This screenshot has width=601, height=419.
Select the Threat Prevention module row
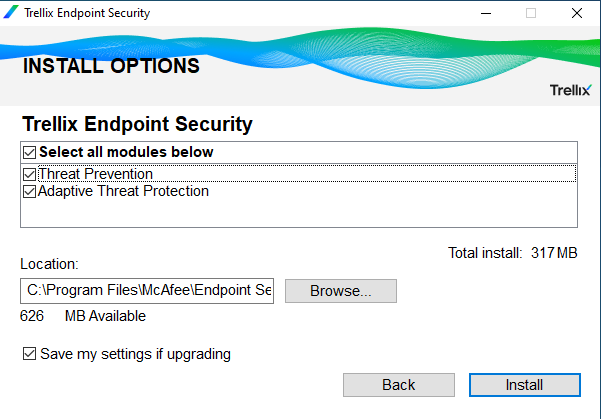(299, 174)
